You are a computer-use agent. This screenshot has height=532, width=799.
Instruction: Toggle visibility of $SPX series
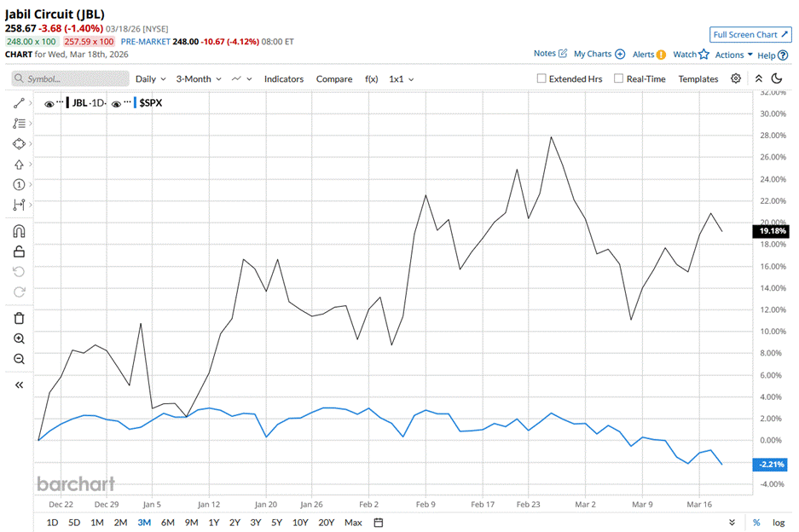pyautogui.click(x=116, y=104)
